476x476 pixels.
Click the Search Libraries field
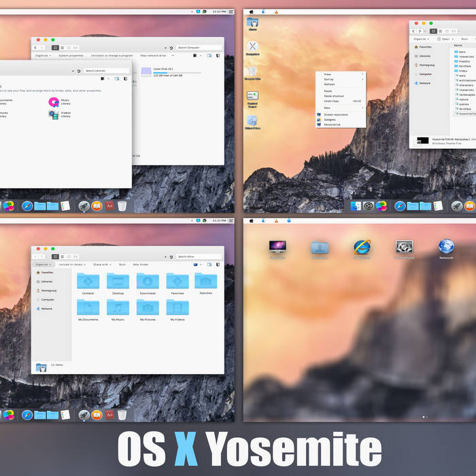[107, 71]
